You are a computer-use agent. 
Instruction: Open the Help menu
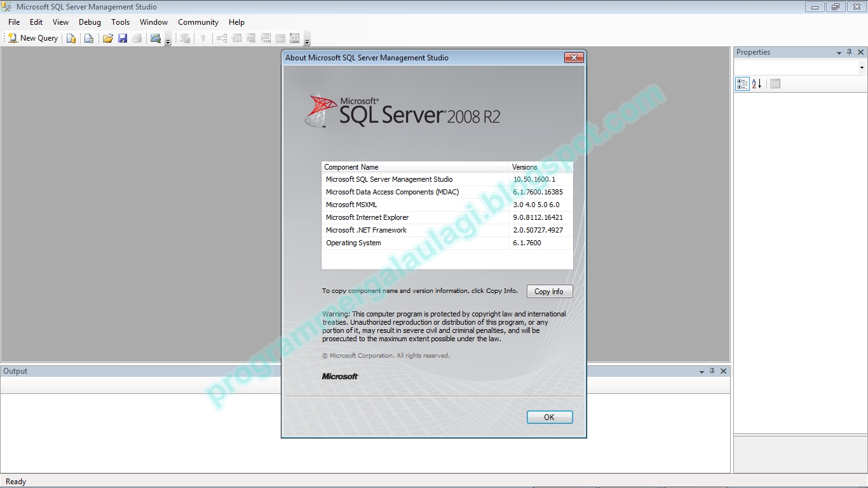click(236, 22)
